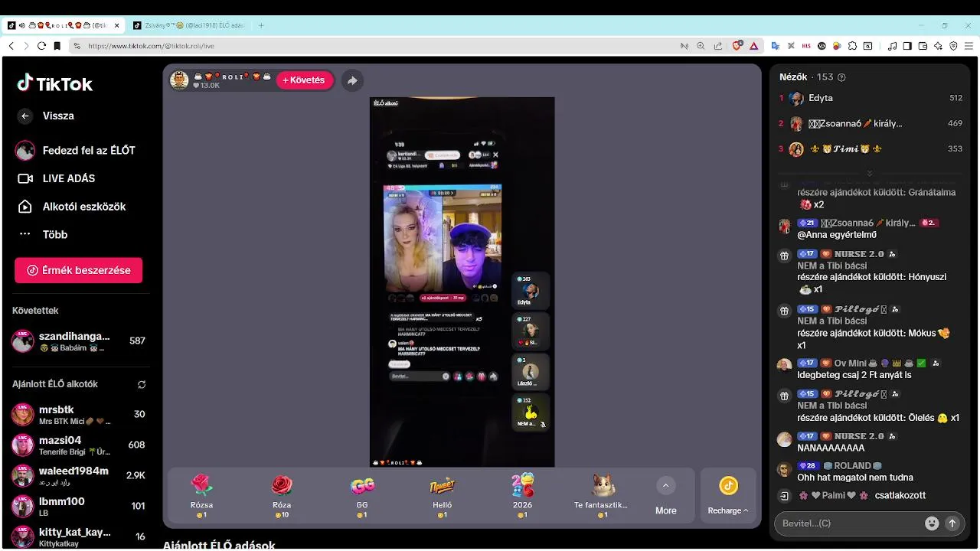Screen dimensions: 980x551
Task: Send the Róza gift for 10 coins
Action: (x=282, y=496)
